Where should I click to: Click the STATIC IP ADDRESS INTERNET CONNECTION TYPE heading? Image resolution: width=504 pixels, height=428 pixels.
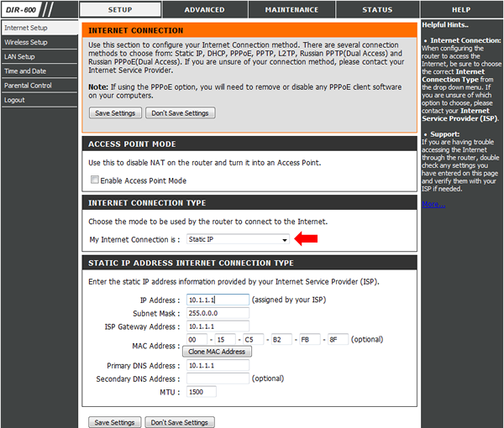(191, 263)
